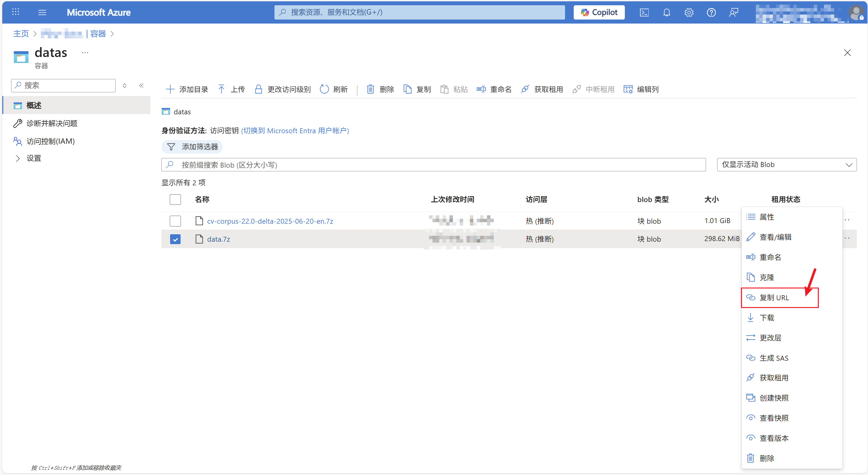Click the Refresh (刷新) toolbar icon
This screenshot has height=475, width=868.
[324, 89]
